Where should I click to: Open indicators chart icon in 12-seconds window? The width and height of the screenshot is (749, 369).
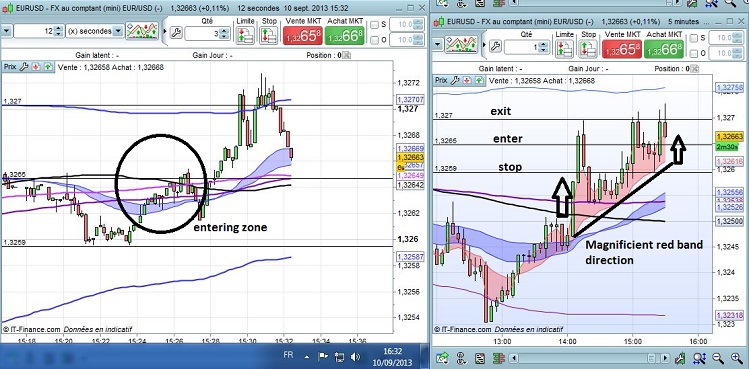click(x=142, y=31)
